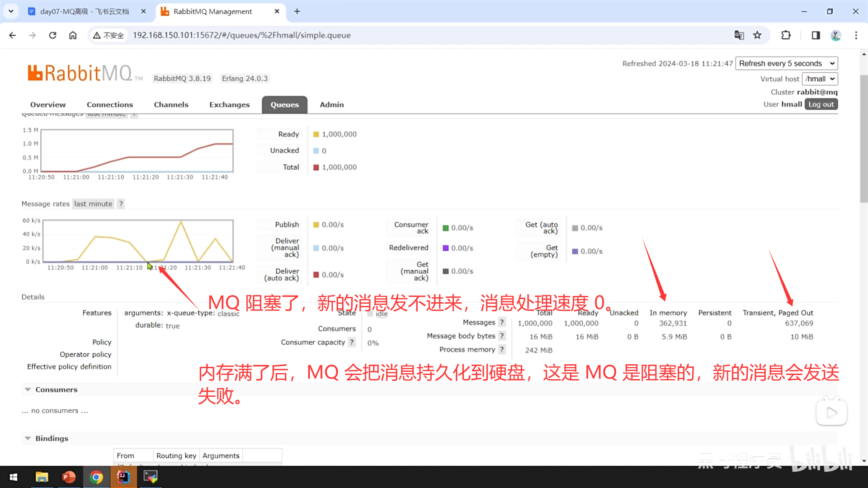Click the Log out button
868x488 pixels.
click(x=821, y=104)
